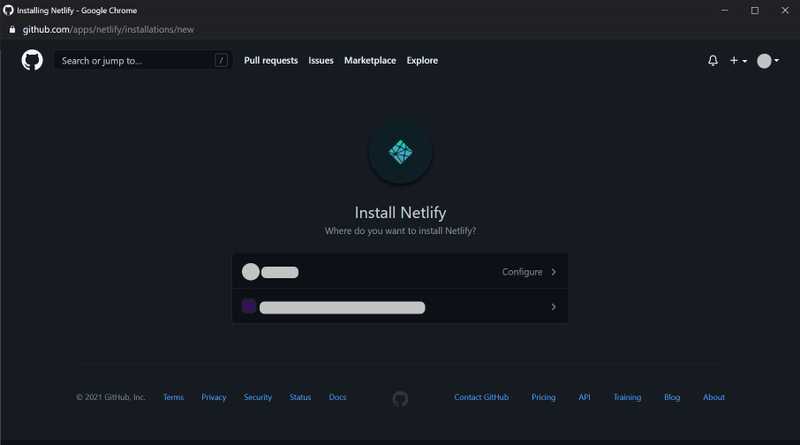
Task: Open the Privacy footer link
Action: click(214, 398)
